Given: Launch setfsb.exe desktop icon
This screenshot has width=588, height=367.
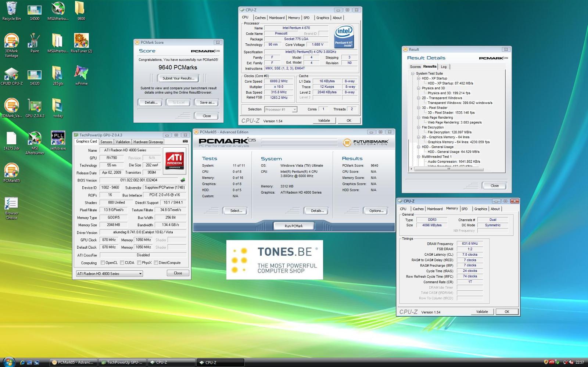Looking at the screenshot, I should point(58,141).
